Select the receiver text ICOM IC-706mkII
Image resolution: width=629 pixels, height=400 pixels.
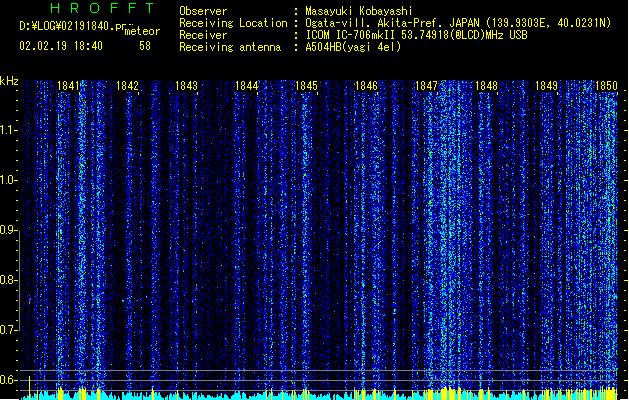350,35
